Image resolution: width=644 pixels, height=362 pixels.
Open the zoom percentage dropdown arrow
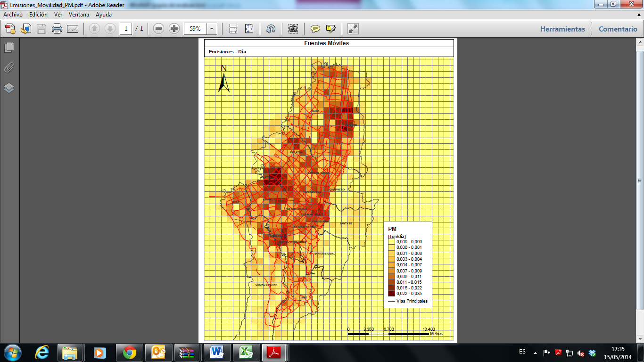tap(212, 29)
